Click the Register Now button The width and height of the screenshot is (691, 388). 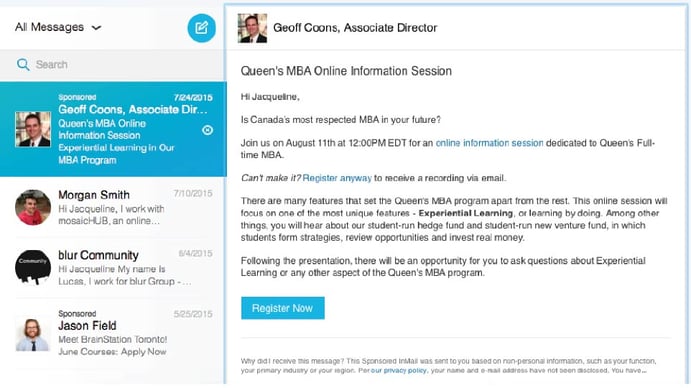[282, 308]
